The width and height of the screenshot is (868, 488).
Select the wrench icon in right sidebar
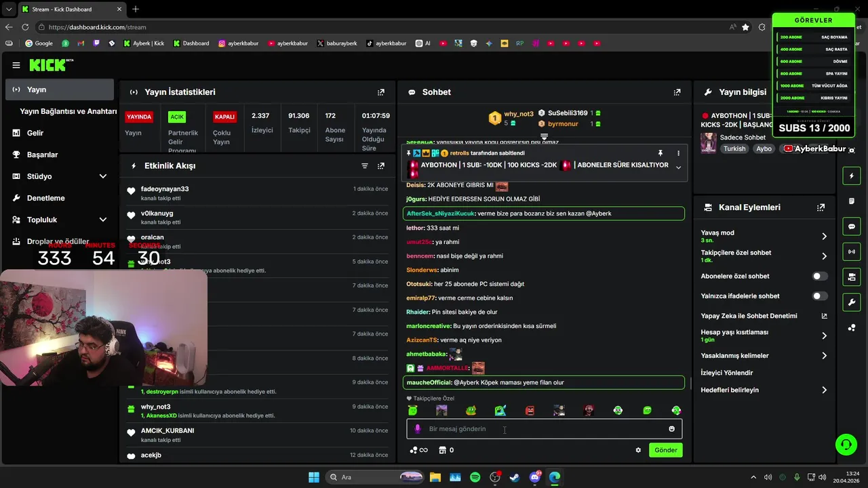click(x=852, y=302)
